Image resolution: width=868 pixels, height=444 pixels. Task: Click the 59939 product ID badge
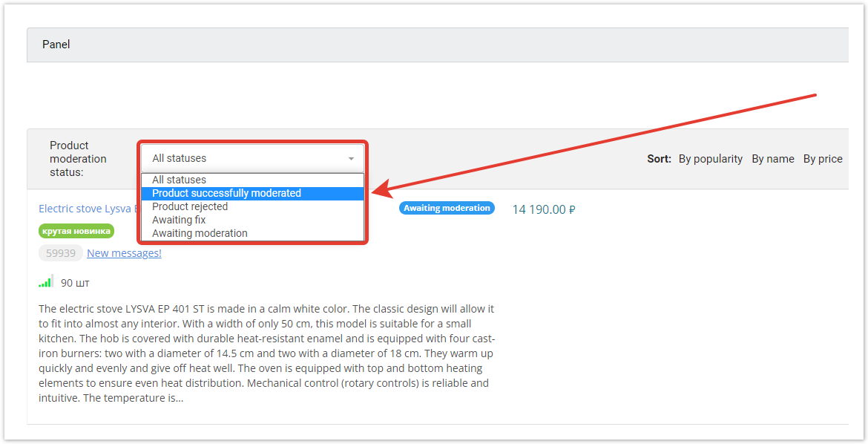61,253
